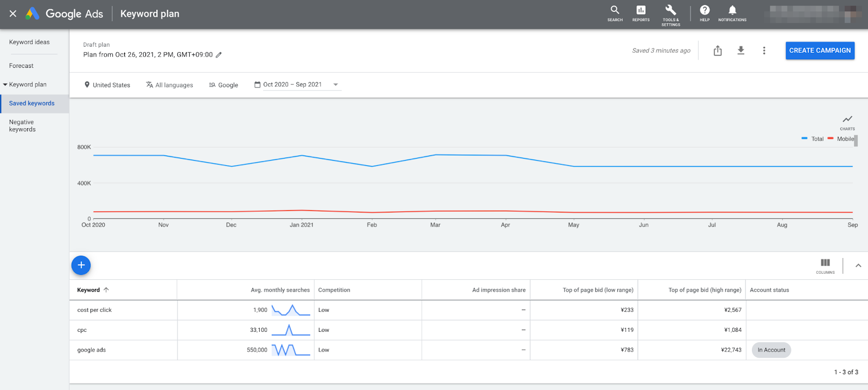Sort by Avg. monthly searches column
Image resolution: width=868 pixels, height=390 pixels.
click(280, 290)
